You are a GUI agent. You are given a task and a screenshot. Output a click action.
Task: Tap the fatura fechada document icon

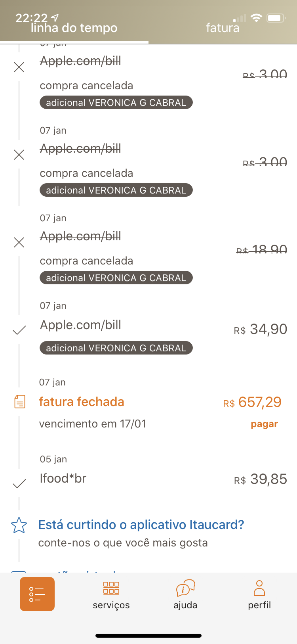click(19, 402)
